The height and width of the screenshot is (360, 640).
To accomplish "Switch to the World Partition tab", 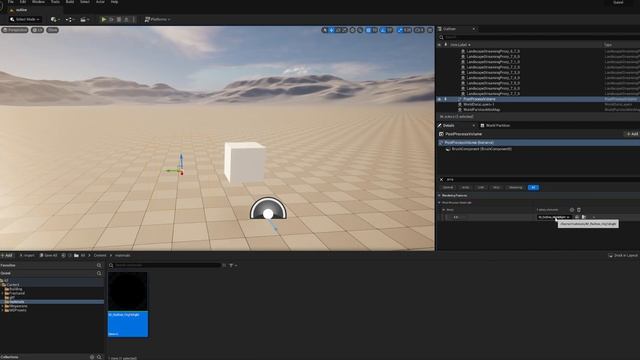I will [x=497, y=125].
